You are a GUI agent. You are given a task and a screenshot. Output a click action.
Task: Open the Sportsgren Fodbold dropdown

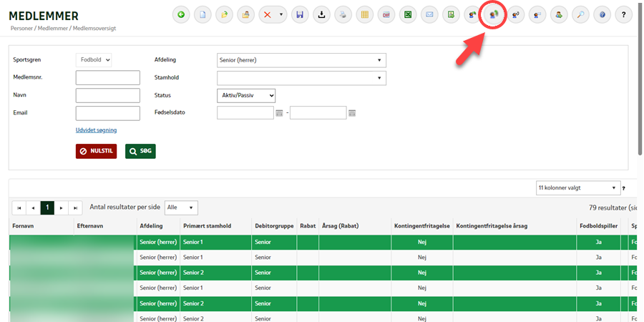(94, 60)
